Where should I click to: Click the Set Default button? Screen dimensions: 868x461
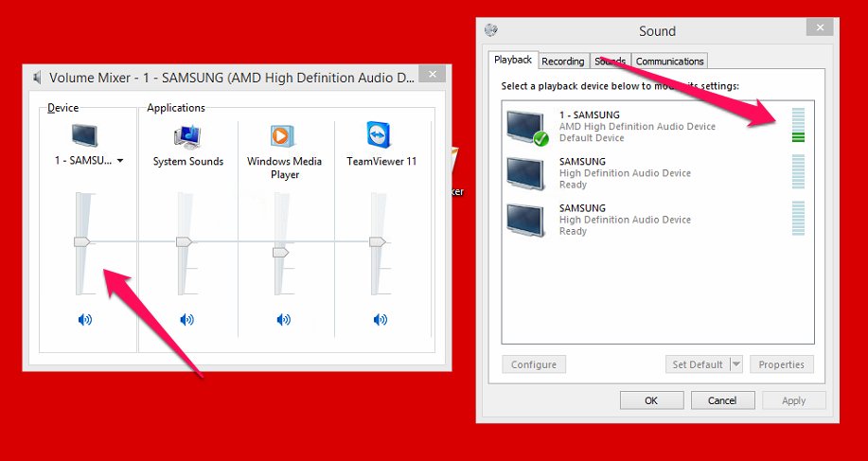[698, 364]
